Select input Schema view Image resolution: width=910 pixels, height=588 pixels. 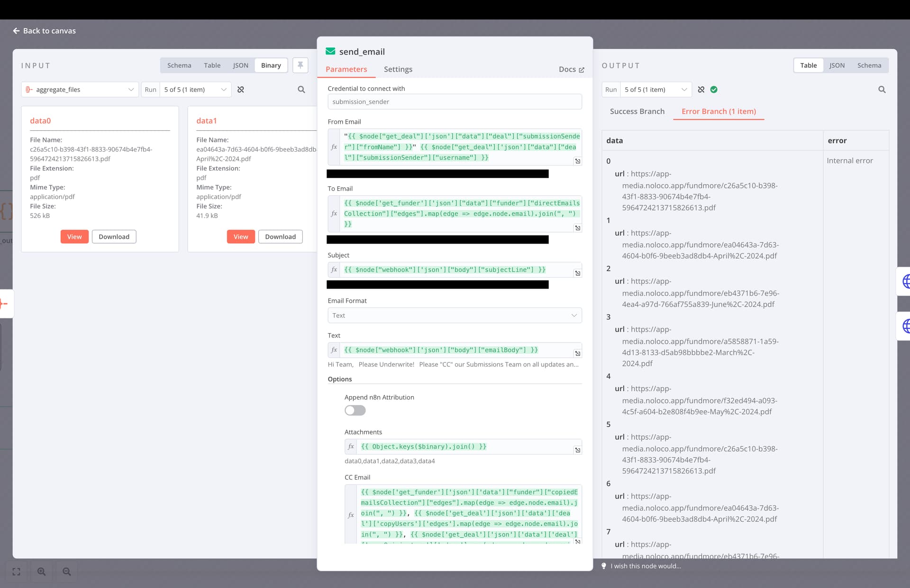coord(179,65)
